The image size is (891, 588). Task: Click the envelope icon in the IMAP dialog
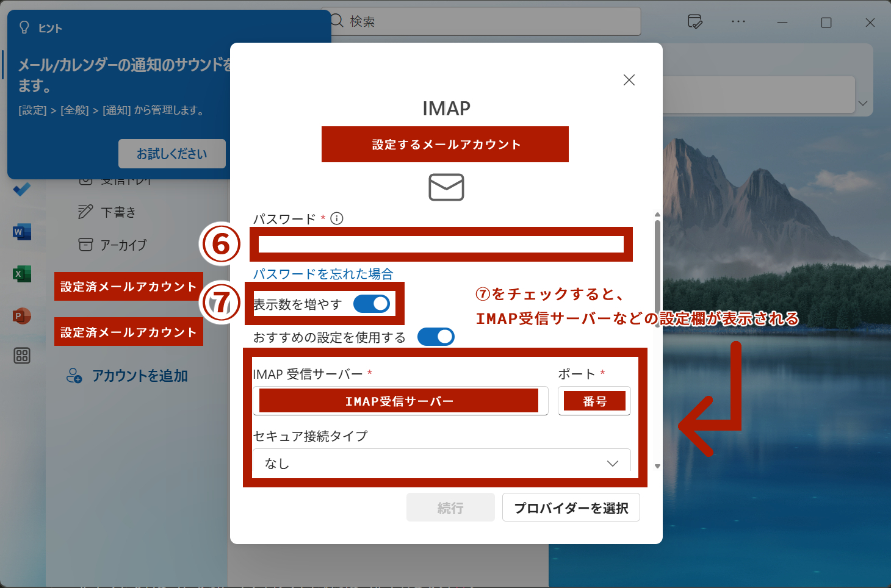click(x=445, y=187)
